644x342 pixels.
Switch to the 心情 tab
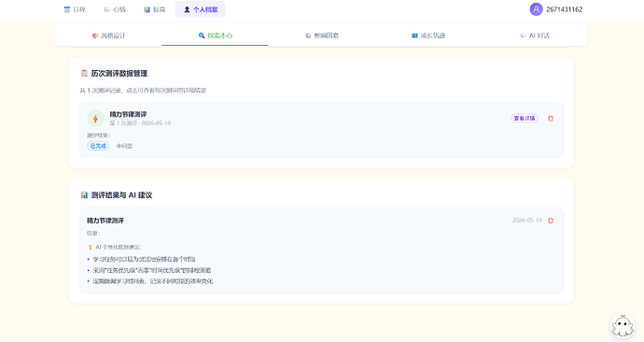115,9
